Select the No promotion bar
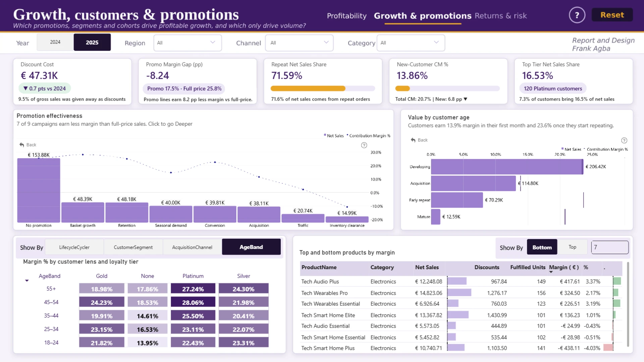644x362 pixels. pos(39,190)
